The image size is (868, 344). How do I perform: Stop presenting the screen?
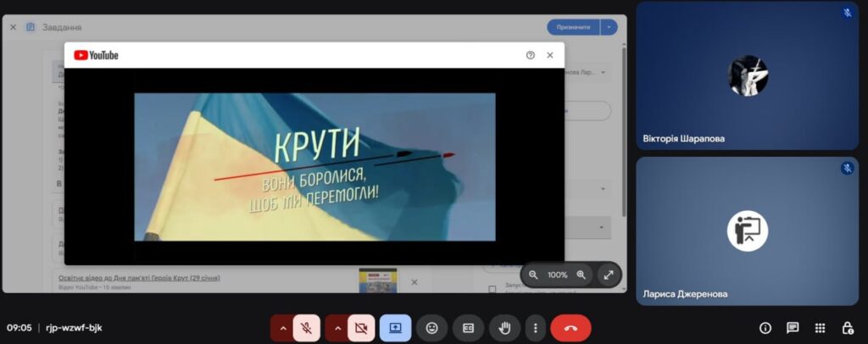point(396,328)
